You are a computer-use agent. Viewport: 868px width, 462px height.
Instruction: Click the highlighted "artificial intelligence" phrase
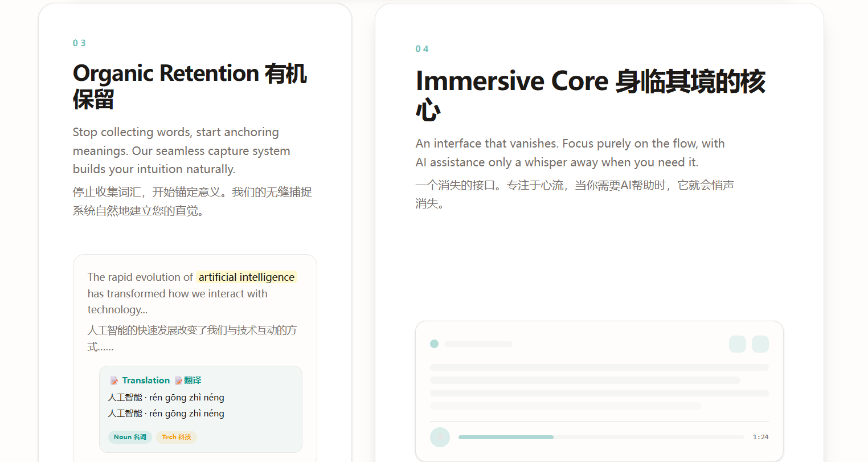click(247, 277)
